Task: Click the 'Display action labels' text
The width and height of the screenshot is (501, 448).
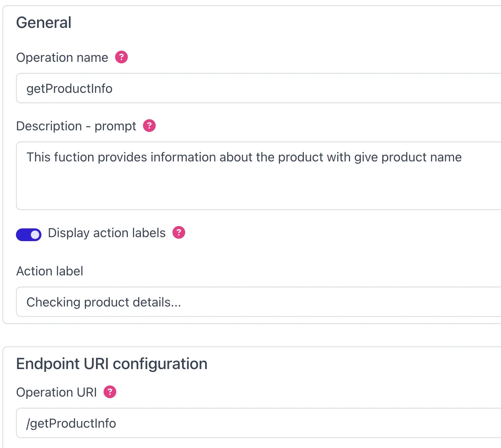Action: pos(106,233)
